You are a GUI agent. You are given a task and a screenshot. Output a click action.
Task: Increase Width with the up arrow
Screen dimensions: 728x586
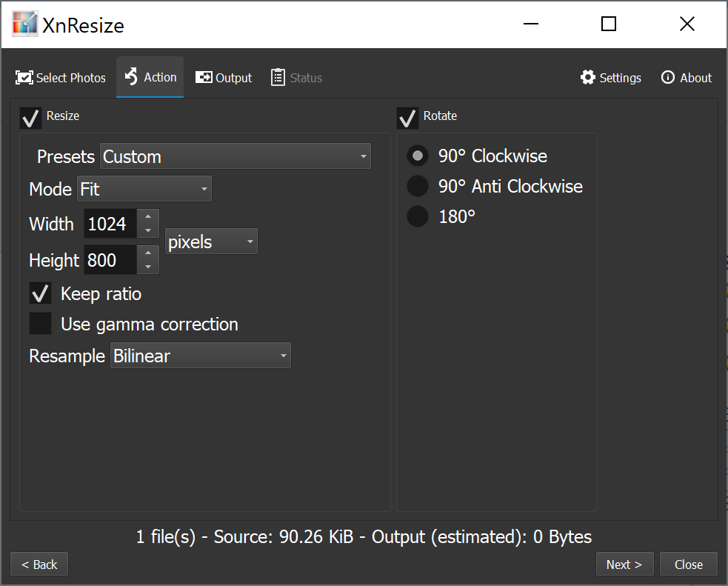click(x=148, y=217)
